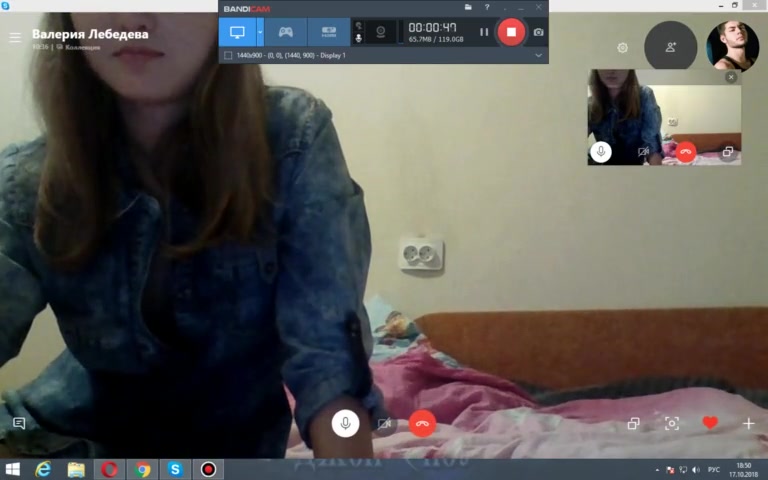This screenshot has width=768, height=480.
Task: Send a heart reaction
Action: pos(710,423)
